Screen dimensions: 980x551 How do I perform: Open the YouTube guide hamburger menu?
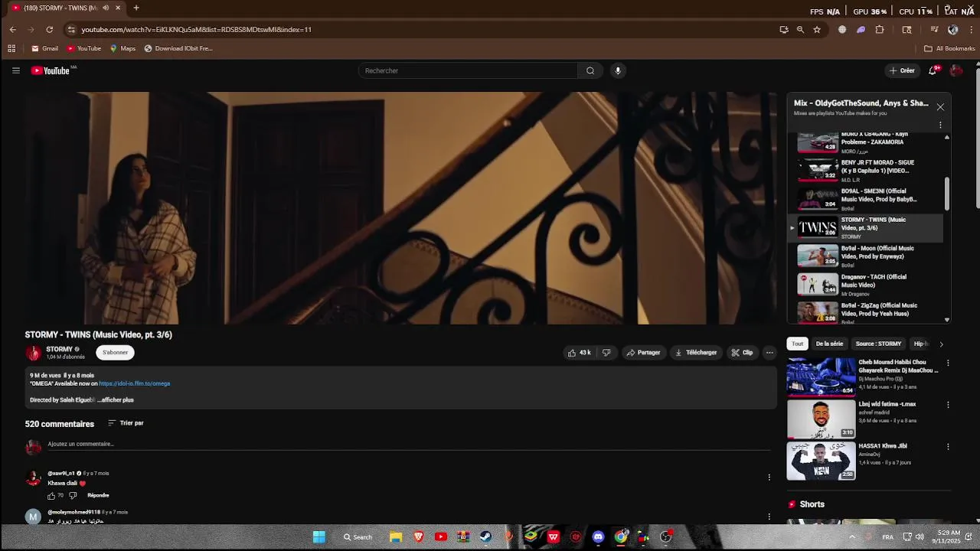15,70
